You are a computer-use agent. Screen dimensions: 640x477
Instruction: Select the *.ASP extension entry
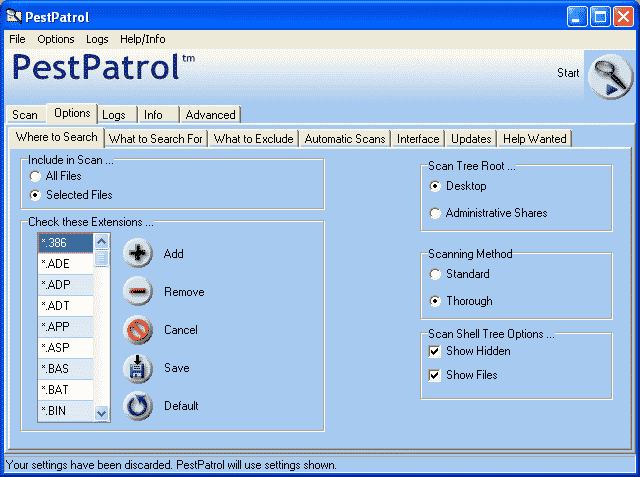click(x=65, y=348)
